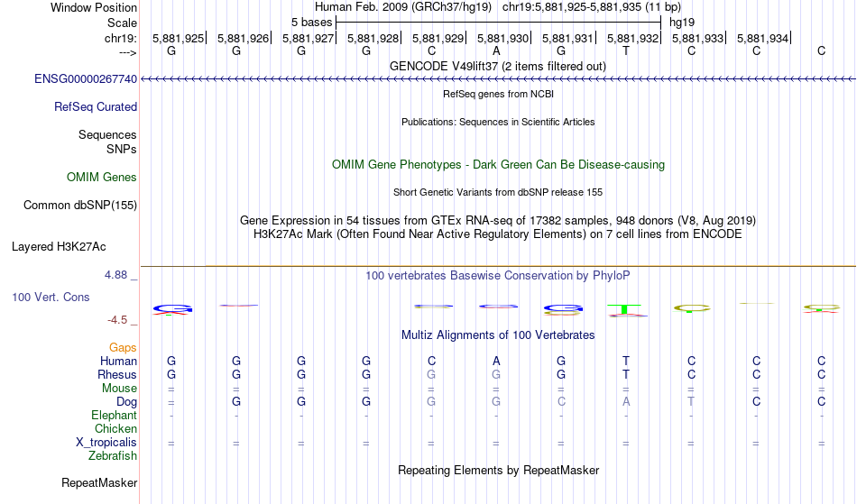Image resolution: width=857 pixels, height=504 pixels.
Task: Click the 5 bases scale bar label
Action: pyautogui.click(x=311, y=23)
